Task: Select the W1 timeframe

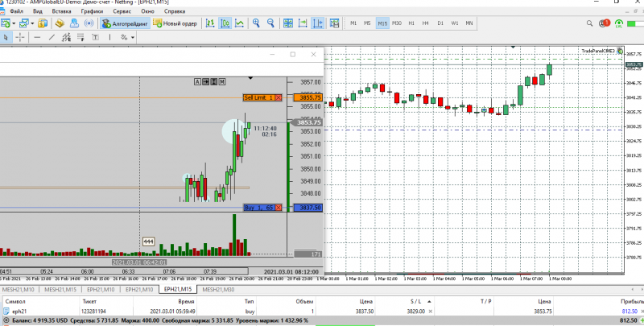Action: tap(455, 23)
